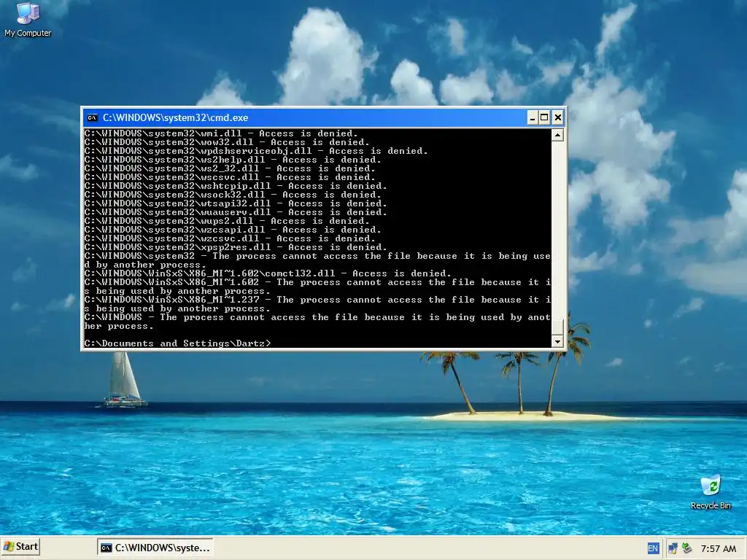The width and height of the screenshot is (747, 560).
Task: Click the cmd scrollbar track above the thumb
Action: [x=557, y=230]
